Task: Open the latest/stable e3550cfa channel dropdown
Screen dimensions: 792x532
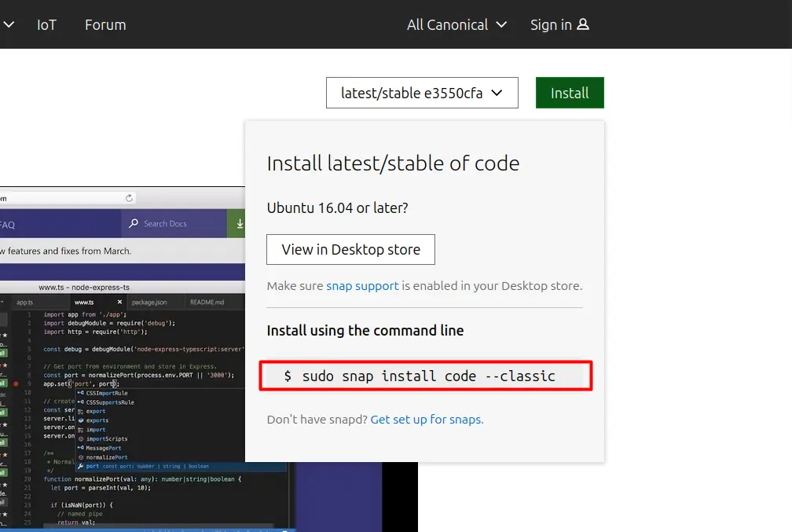Action: (422, 93)
